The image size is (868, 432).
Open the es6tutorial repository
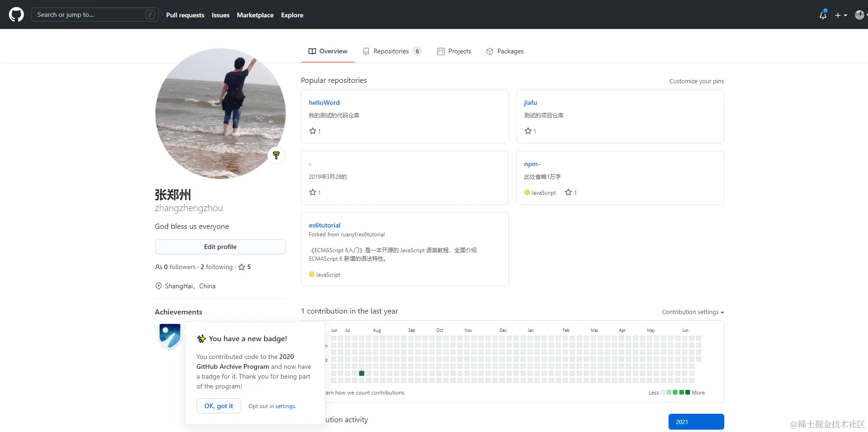pyautogui.click(x=324, y=225)
